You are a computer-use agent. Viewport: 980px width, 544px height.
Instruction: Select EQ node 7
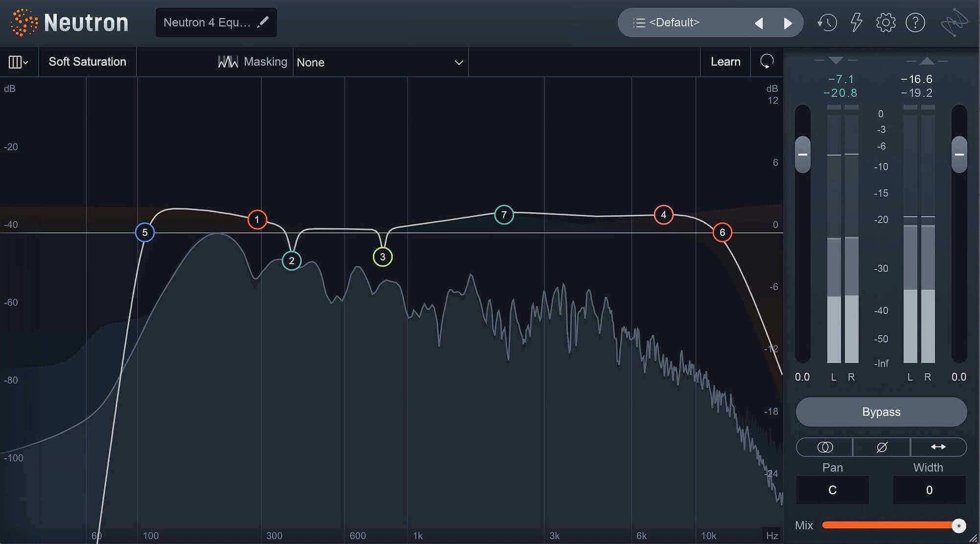click(504, 215)
